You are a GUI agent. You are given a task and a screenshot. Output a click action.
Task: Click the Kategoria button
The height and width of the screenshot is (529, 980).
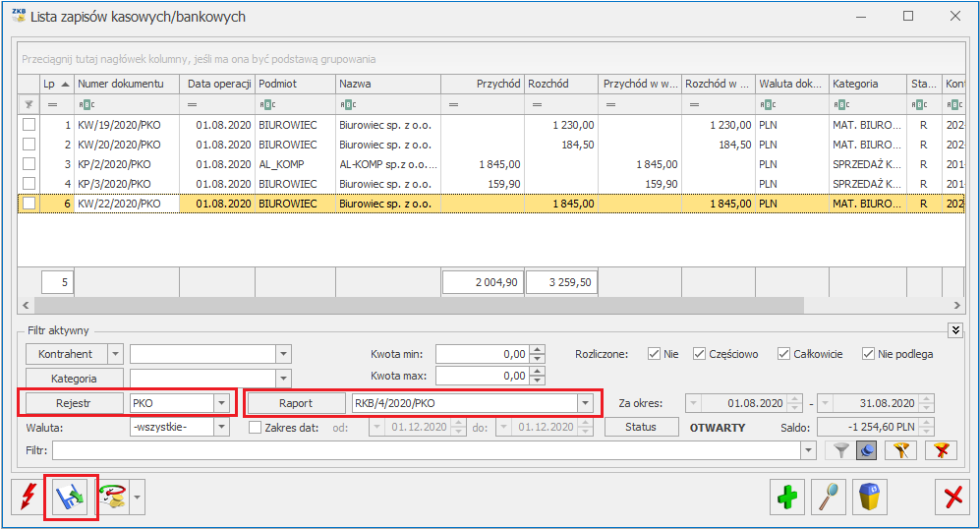[74, 379]
